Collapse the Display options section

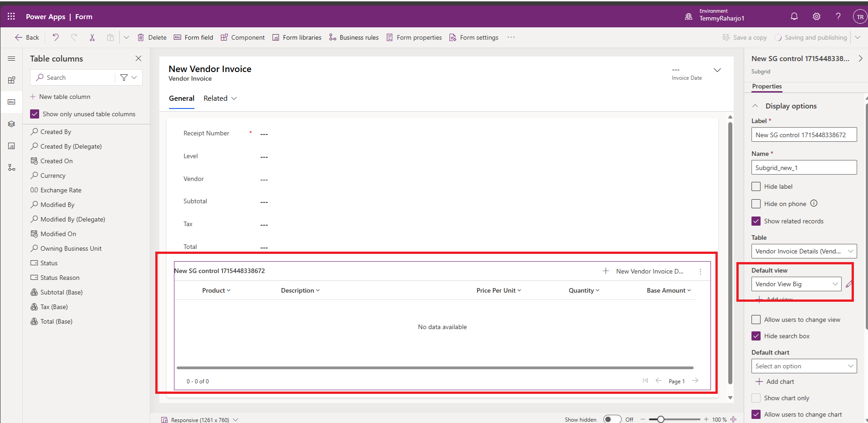[x=755, y=106]
